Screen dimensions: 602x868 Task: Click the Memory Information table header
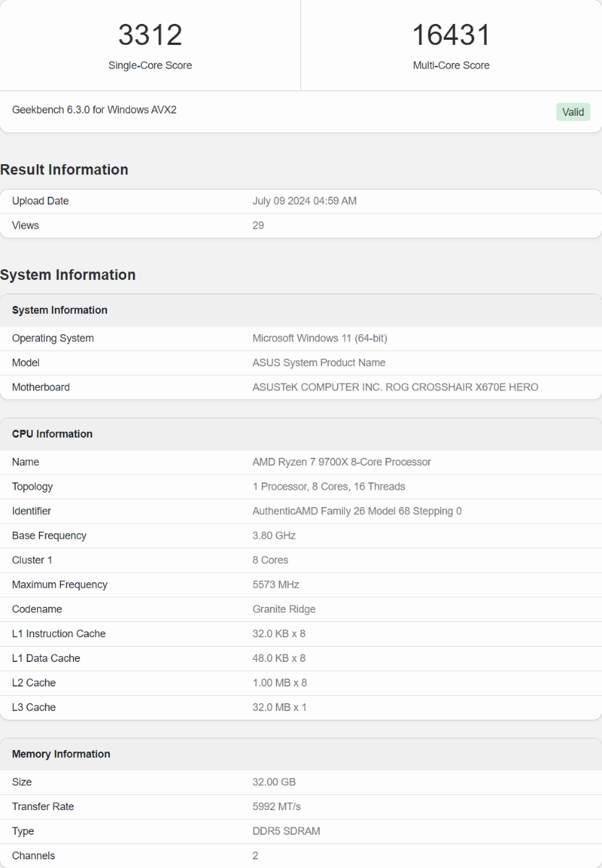tap(62, 754)
